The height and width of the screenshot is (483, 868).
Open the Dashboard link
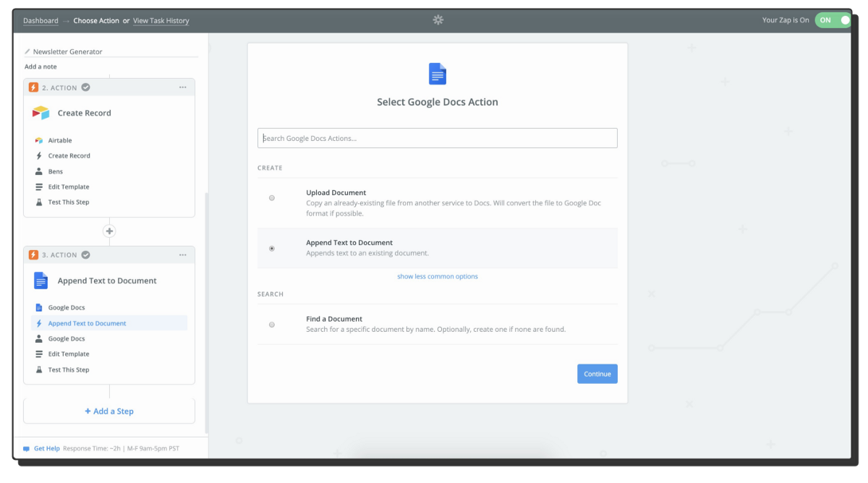[41, 20]
